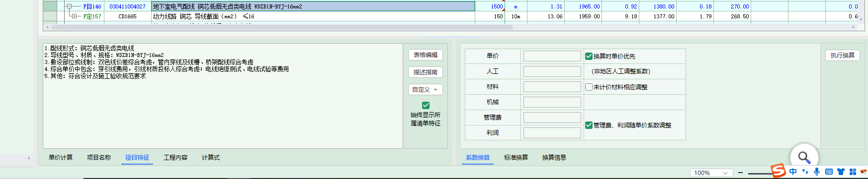Screen dimensions: 868x179
Task: Toggle 换算时单价优先 checkbox
Action: pyautogui.click(x=589, y=56)
